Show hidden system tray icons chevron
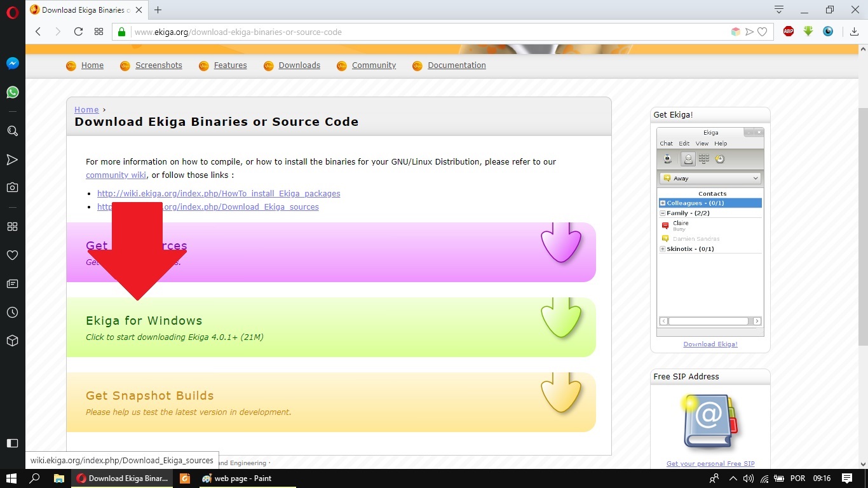 (x=733, y=478)
